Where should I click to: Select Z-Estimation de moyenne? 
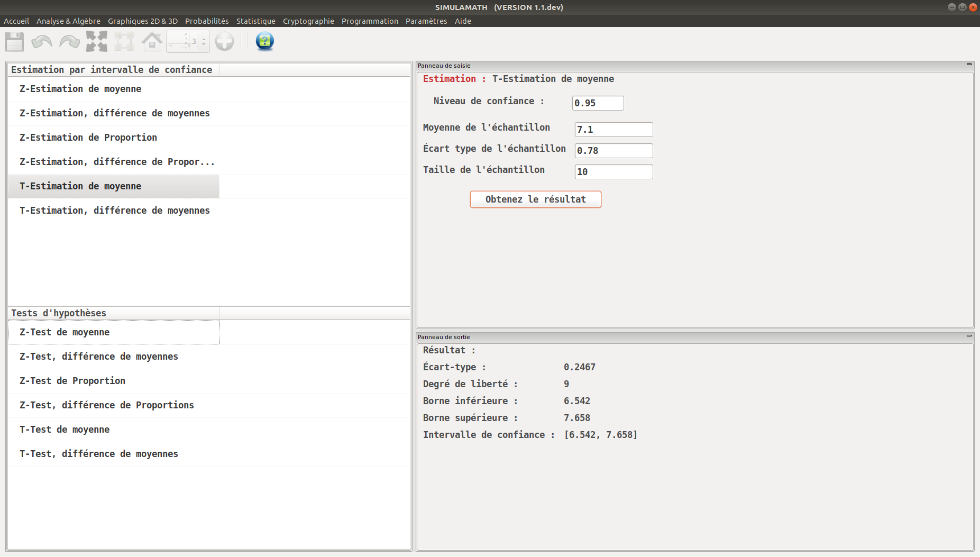[114, 89]
